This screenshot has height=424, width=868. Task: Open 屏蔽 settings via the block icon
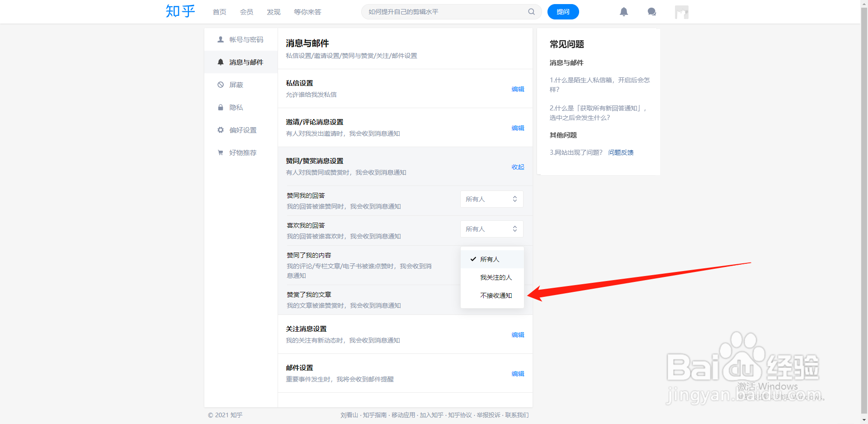tap(221, 85)
